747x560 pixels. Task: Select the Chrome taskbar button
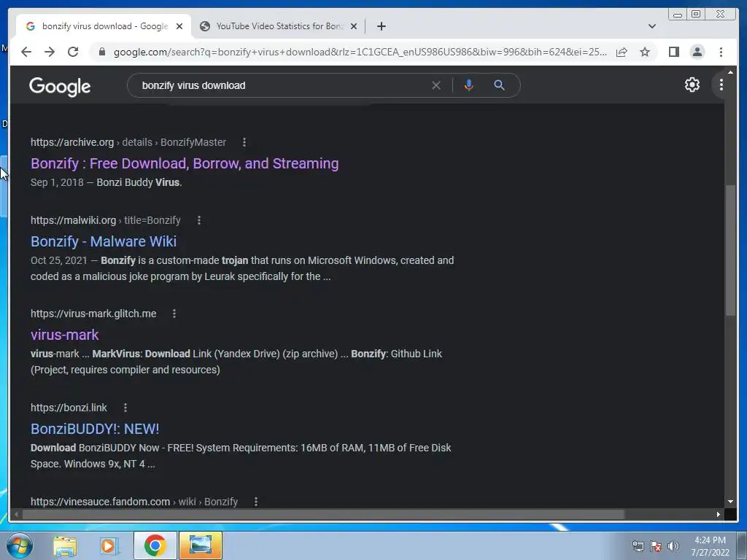(155, 545)
